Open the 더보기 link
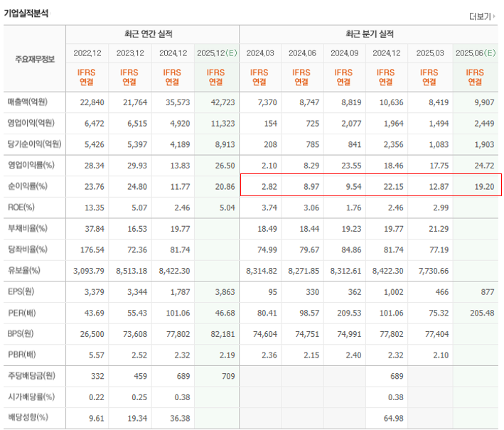 coord(482,16)
